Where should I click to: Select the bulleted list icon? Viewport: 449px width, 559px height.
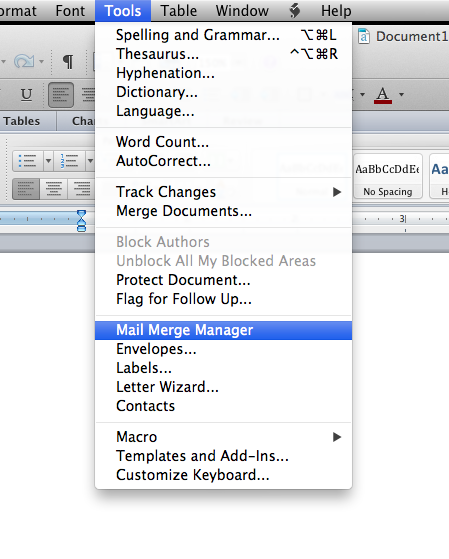coord(28,161)
